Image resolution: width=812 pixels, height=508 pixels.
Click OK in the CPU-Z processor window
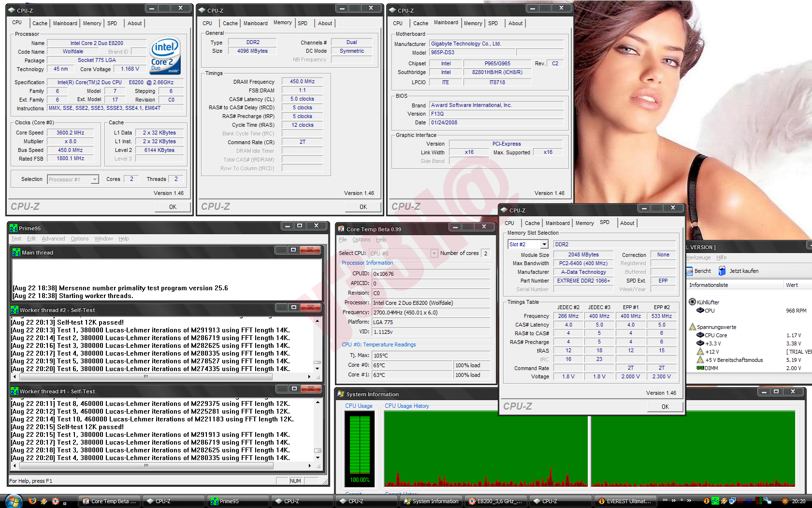pos(173,207)
